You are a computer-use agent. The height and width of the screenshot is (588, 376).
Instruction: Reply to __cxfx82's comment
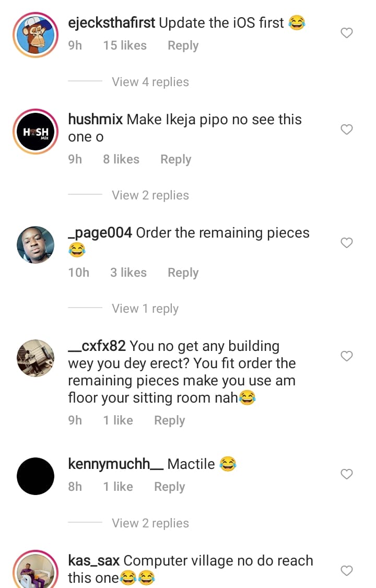tap(169, 420)
